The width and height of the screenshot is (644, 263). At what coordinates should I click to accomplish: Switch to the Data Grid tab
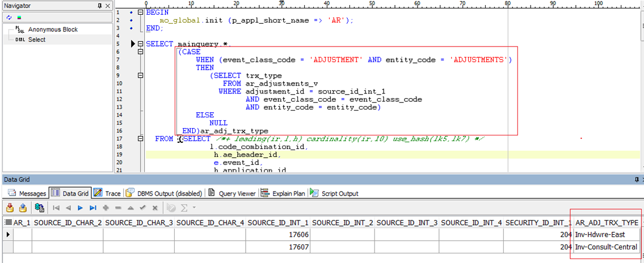[x=70, y=193]
